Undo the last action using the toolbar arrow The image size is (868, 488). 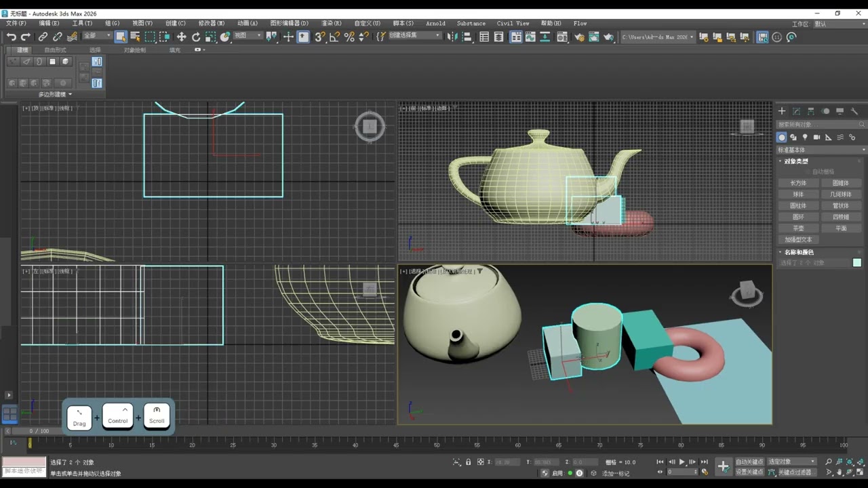point(11,37)
